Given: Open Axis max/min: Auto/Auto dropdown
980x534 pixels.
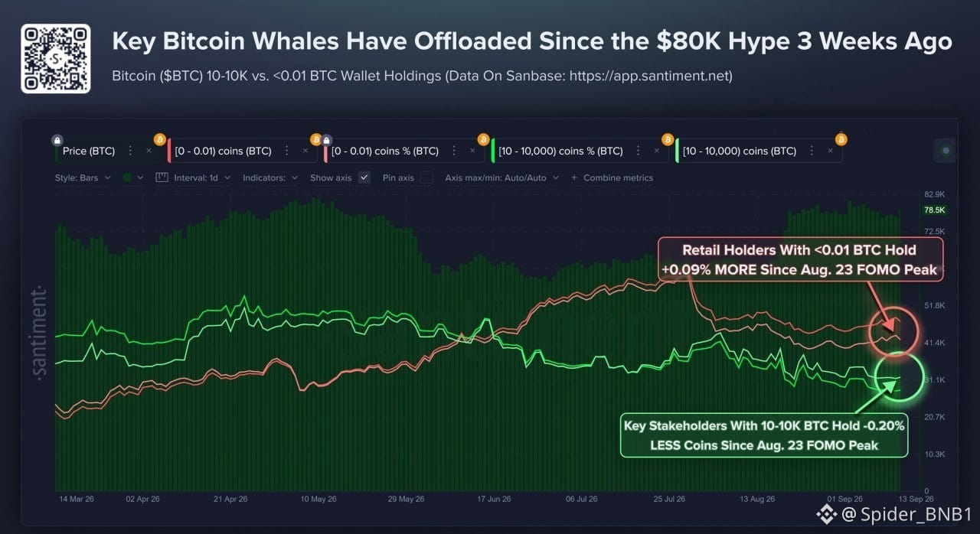Looking at the screenshot, I should pos(501,177).
